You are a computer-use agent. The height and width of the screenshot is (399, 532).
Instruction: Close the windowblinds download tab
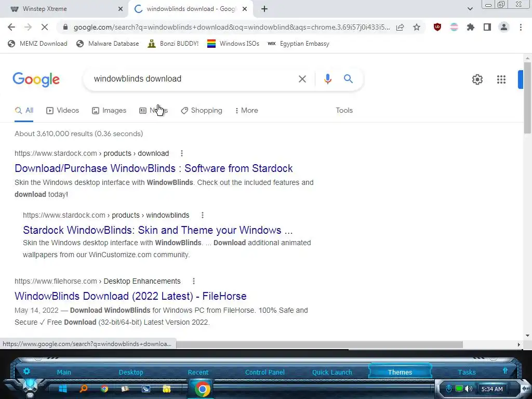(x=245, y=9)
